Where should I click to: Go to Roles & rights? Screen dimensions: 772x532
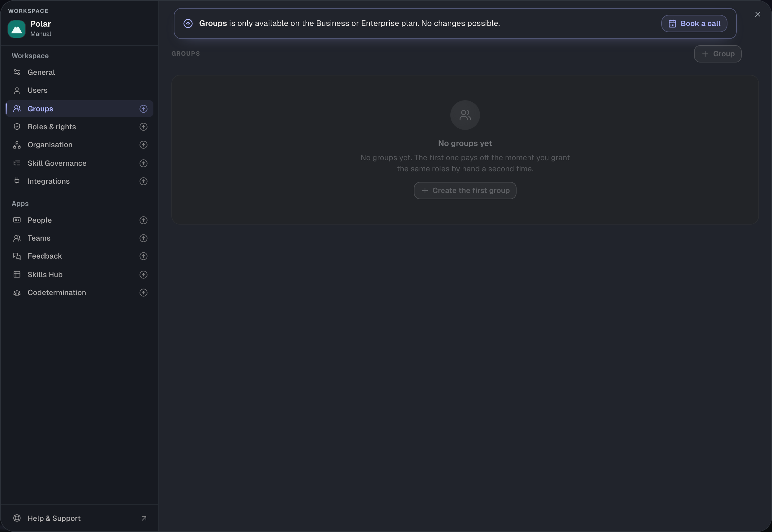pyautogui.click(x=80, y=127)
